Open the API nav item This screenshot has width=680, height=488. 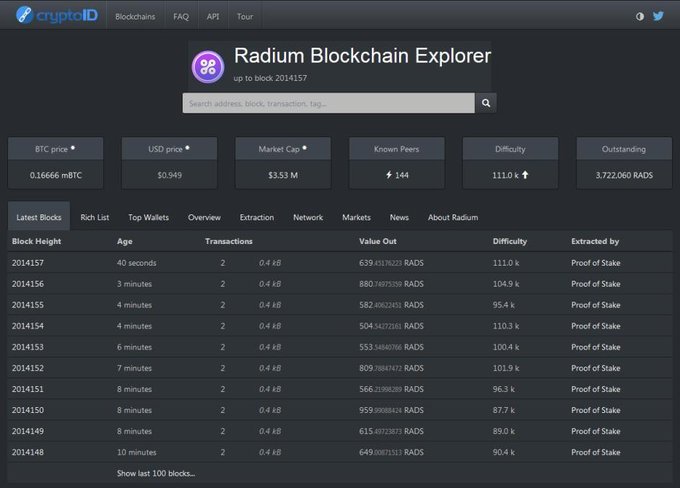coord(213,16)
